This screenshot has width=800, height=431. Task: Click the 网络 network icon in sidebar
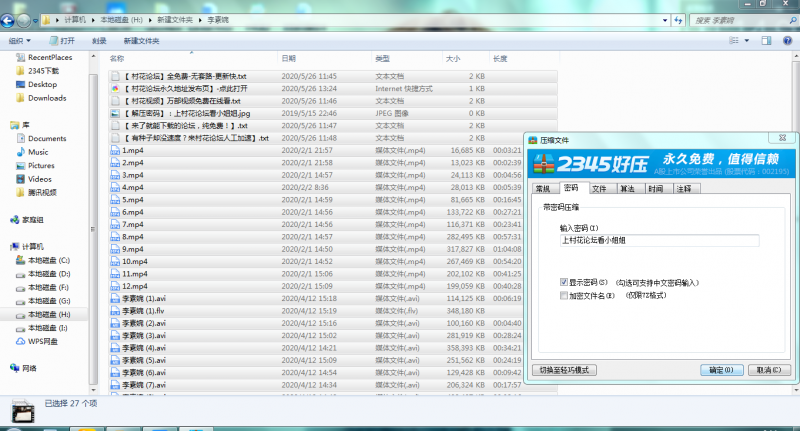(14, 368)
